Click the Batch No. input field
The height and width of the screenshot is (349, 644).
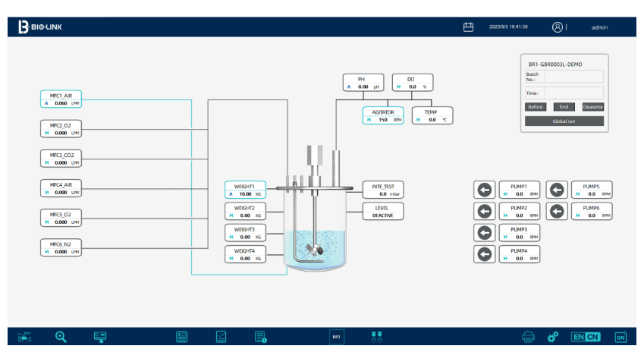pos(573,76)
